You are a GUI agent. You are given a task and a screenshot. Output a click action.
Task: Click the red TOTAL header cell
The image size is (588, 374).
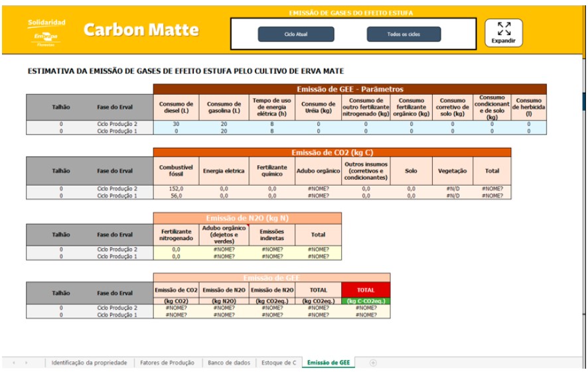click(366, 290)
